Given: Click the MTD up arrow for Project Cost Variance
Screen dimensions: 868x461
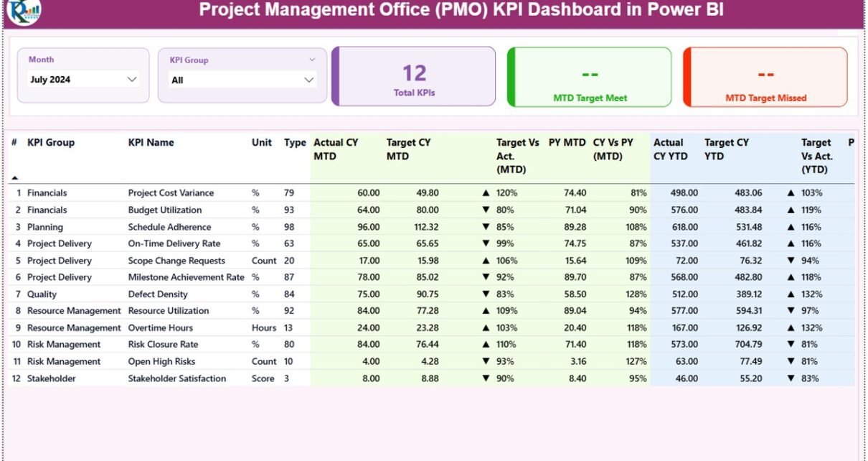Looking at the screenshot, I should point(486,193).
